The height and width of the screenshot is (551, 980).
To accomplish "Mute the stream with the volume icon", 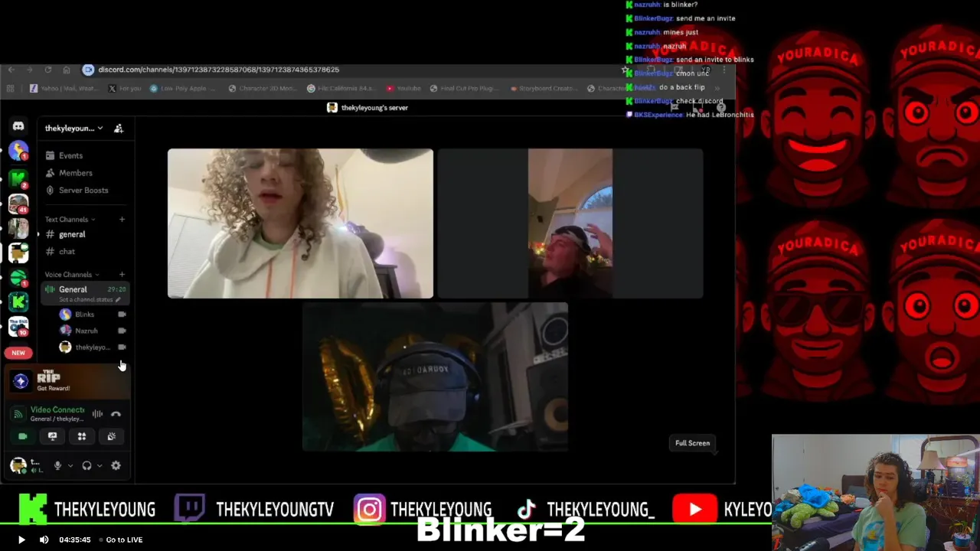I will [x=44, y=540].
